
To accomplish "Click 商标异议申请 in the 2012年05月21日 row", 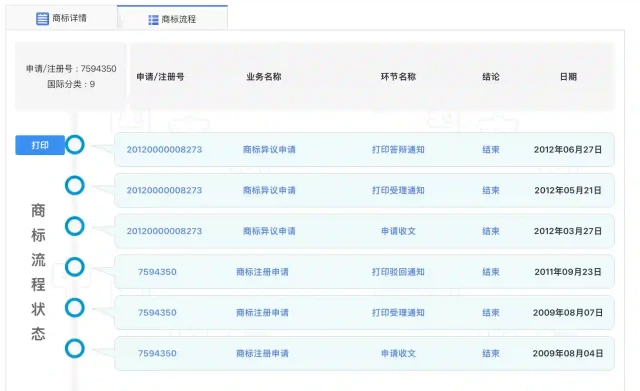I will coord(269,190).
